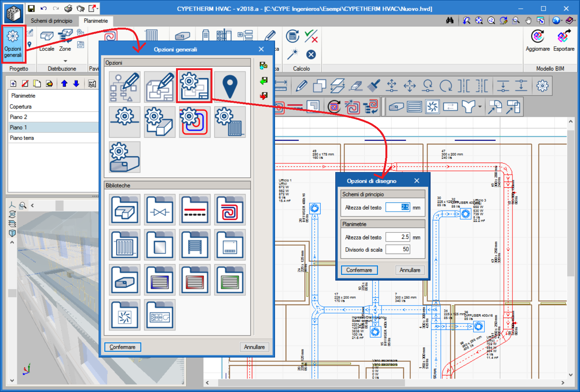Screen dimensions: 580x392
Task: Move selected floor plan up with blue arrow
Action: [64, 83]
